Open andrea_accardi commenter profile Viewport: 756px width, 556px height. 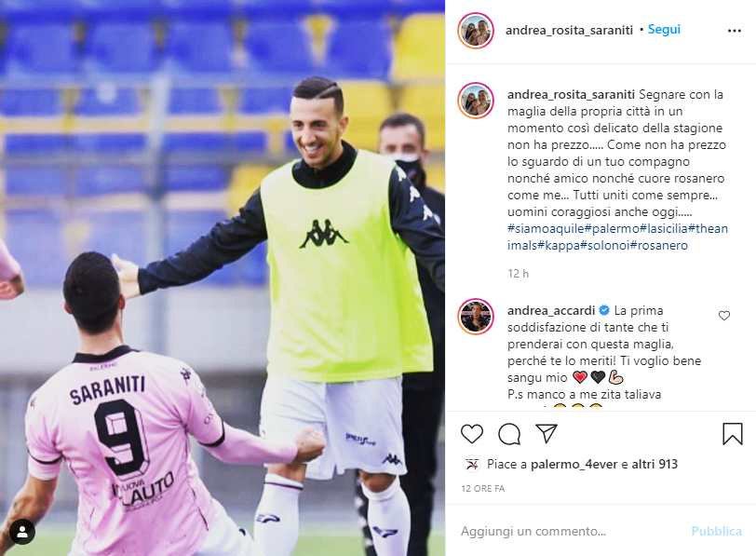[551, 310]
